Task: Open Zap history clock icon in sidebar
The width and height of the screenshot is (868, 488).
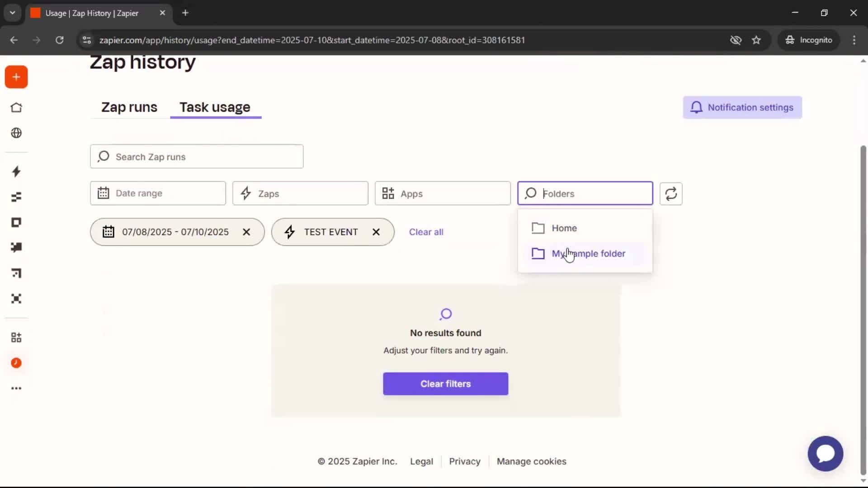Action: [16, 363]
